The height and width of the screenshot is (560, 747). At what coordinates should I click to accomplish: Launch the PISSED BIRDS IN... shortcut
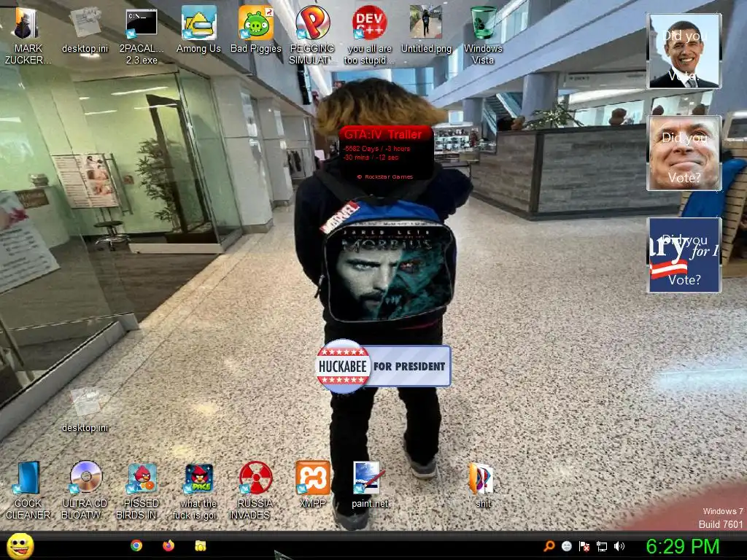[x=142, y=478]
